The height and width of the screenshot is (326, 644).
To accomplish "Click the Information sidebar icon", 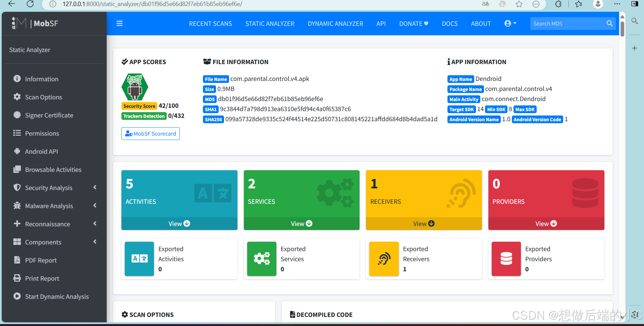I will click(17, 79).
